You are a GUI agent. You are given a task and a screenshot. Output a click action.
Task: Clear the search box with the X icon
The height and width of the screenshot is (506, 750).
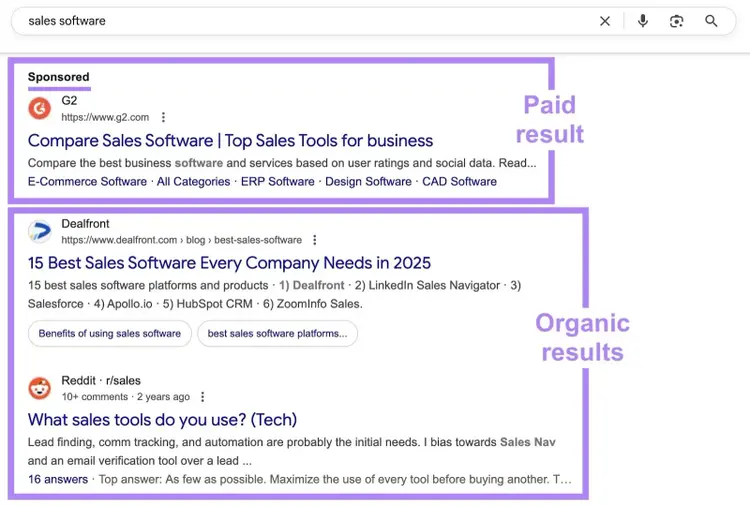605,21
